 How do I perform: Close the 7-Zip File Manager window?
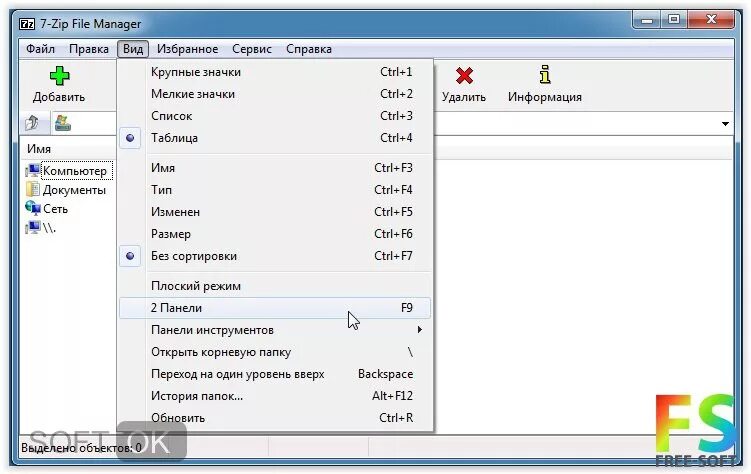click(711, 20)
